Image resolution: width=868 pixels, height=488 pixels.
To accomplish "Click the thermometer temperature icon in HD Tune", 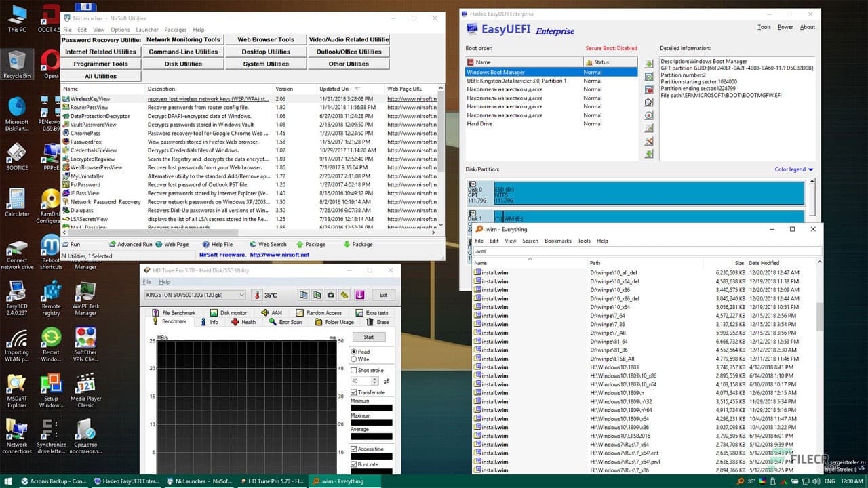I will (257, 295).
